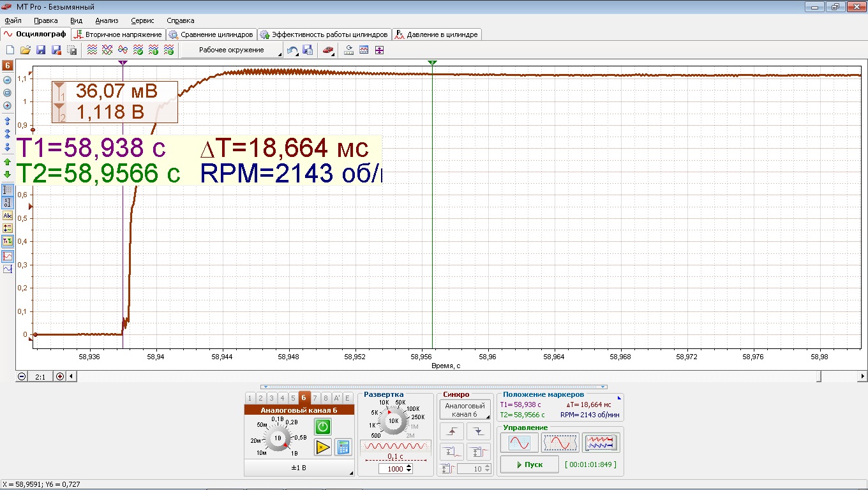Click the gray Save All disks icon
The image size is (868, 490).
(72, 50)
